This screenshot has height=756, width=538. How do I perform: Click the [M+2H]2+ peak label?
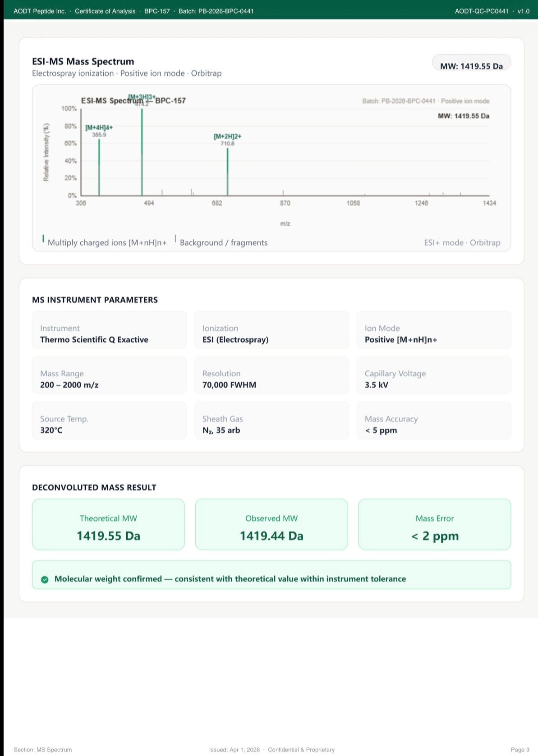(228, 136)
